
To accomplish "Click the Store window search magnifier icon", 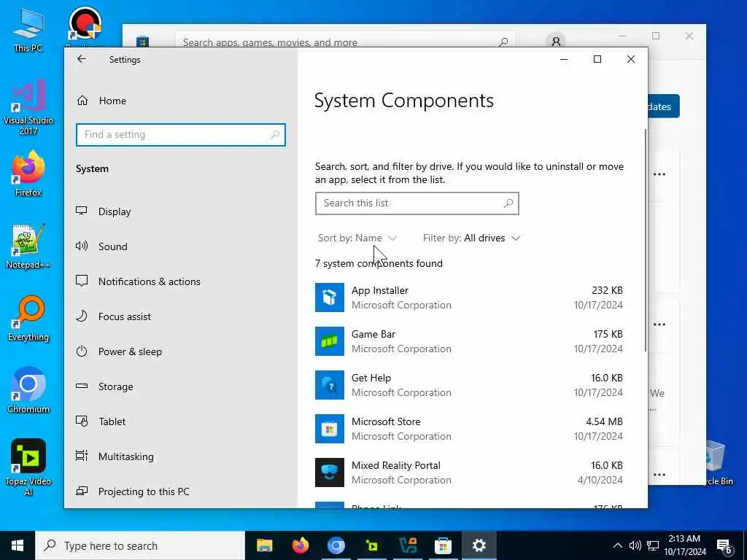I will [x=503, y=42].
